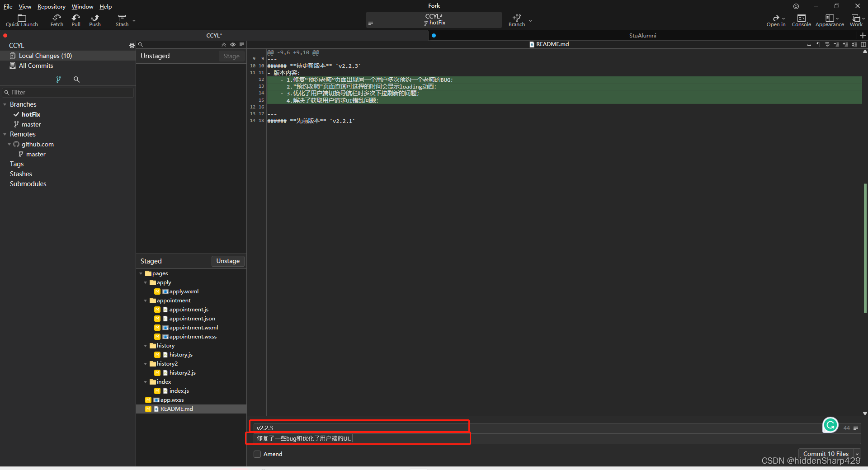
Task: Toggle show paragraph marks in diff toolbar
Action: (818, 44)
